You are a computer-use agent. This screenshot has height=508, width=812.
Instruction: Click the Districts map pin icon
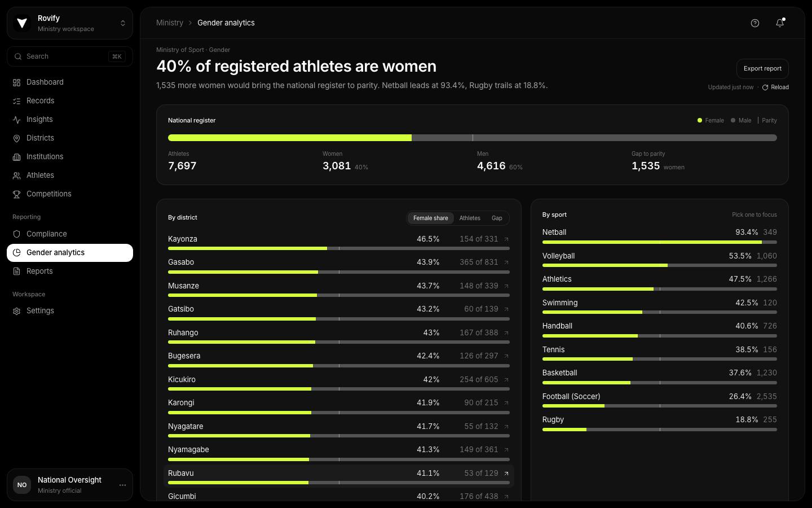17,138
